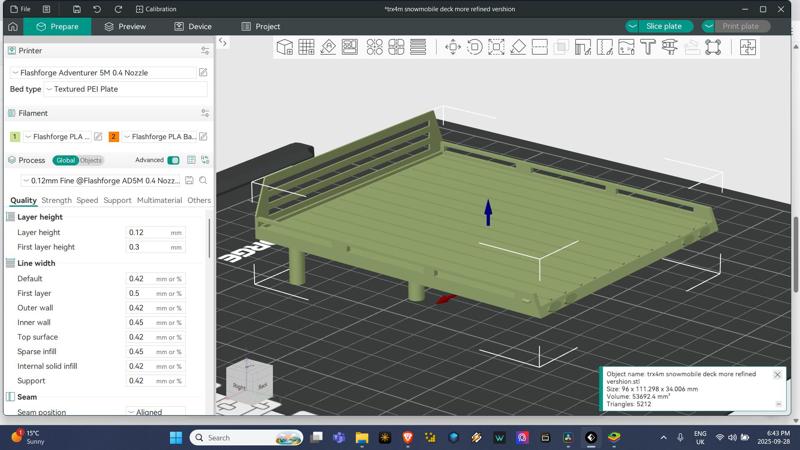This screenshot has height=450, width=800.
Task: Click the orange filament 2 color swatch
Action: [114, 137]
